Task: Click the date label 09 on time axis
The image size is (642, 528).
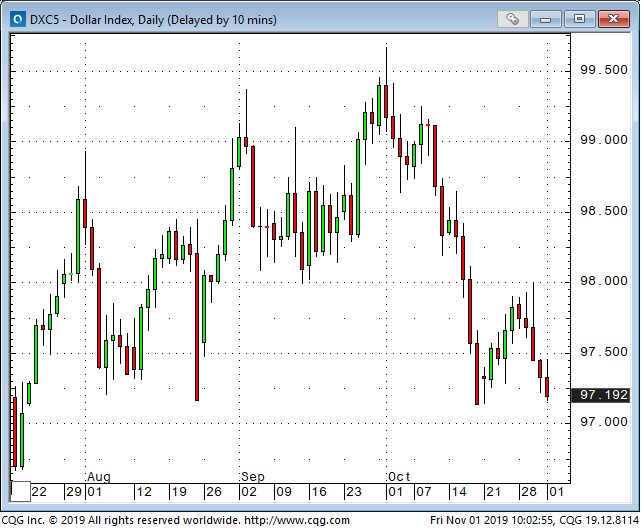Action: (284, 492)
